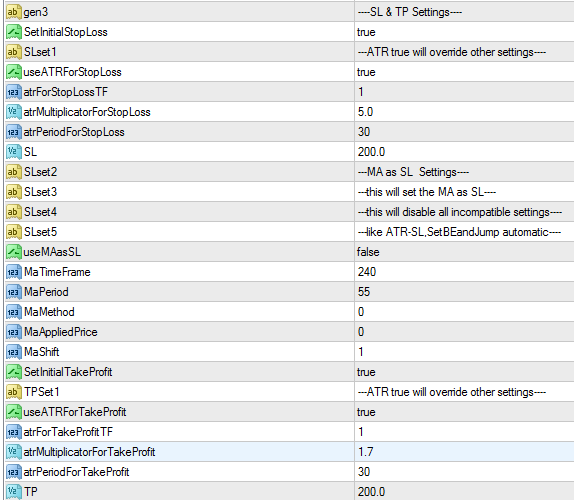Edit MaMethod value 0
This screenshot has width=574, height=500.
click(x=361, y=312)
